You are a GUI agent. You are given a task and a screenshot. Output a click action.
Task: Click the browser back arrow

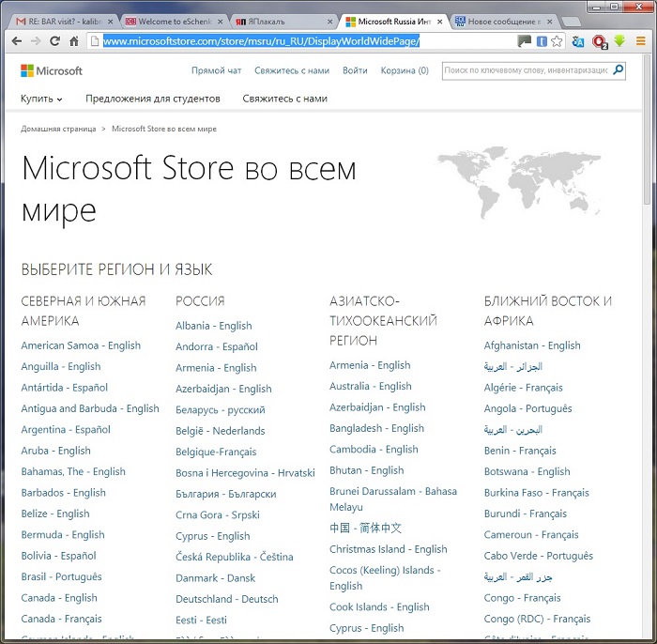pyautogui.click(x=14, y=40)
